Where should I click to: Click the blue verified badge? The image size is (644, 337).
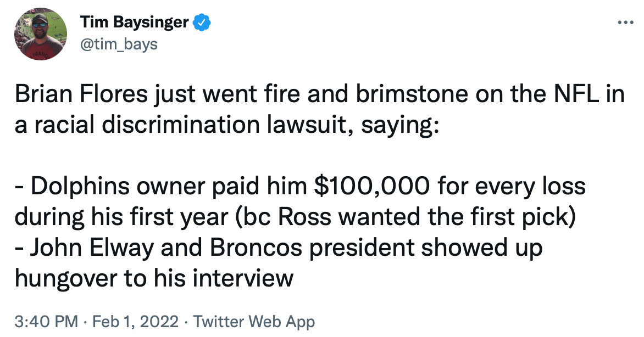point(201,23)
